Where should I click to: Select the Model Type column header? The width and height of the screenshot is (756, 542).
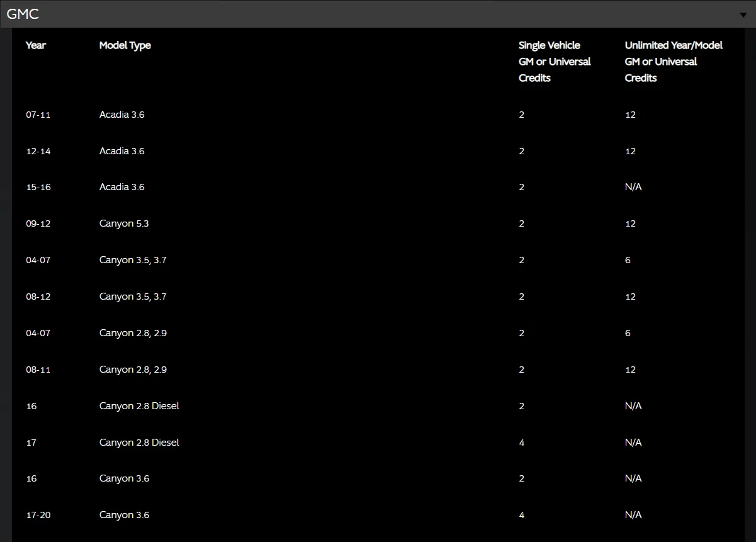125,45
